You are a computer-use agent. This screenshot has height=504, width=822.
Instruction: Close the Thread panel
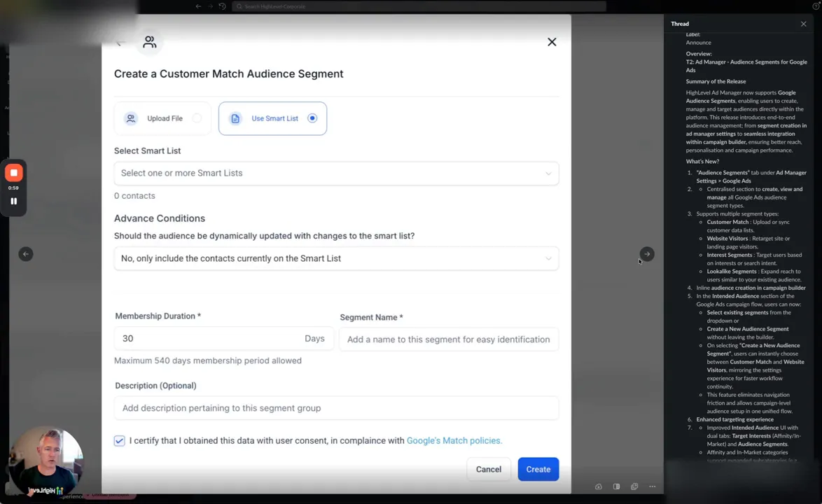pyautogui.click(x=803, y=24)
